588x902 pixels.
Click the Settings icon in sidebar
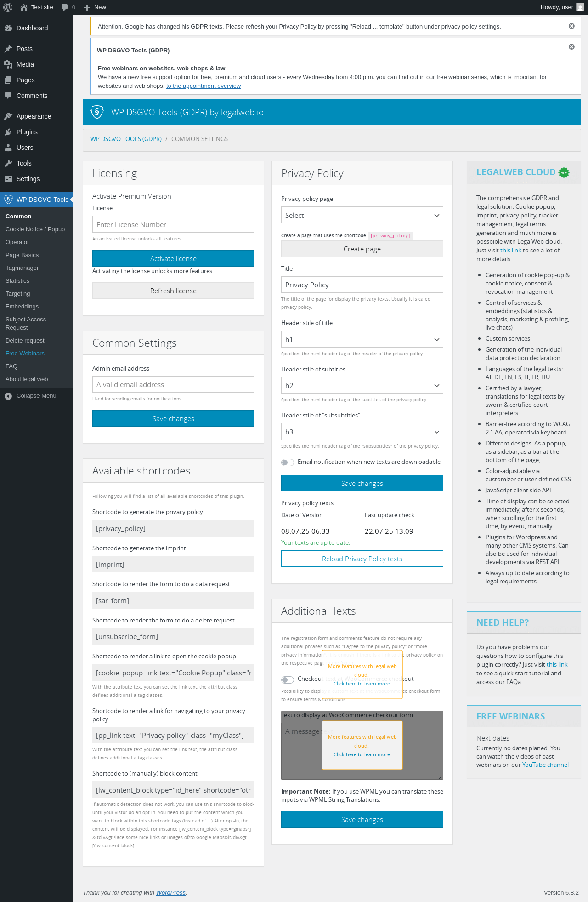pos(8,179)
